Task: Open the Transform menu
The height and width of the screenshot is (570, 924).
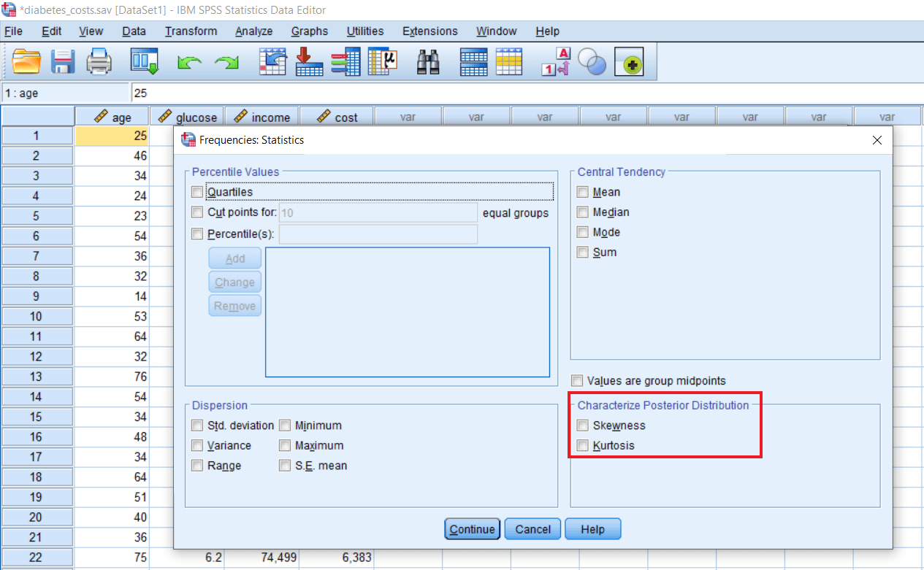Action: 191,31
